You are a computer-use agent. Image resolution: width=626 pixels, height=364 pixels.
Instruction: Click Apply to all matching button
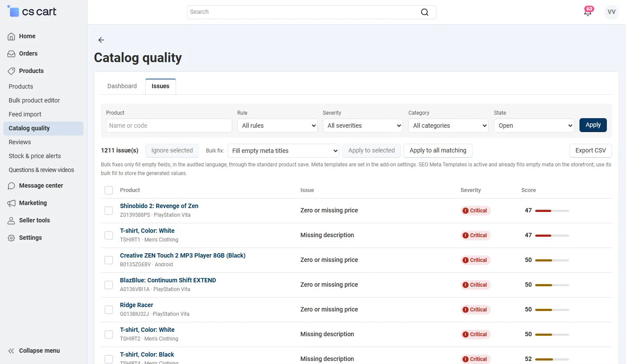[438, 151]
